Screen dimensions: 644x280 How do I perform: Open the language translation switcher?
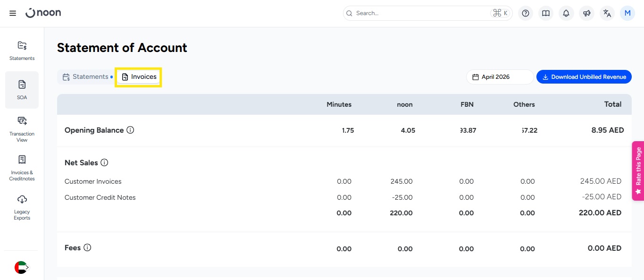point(607,13)
